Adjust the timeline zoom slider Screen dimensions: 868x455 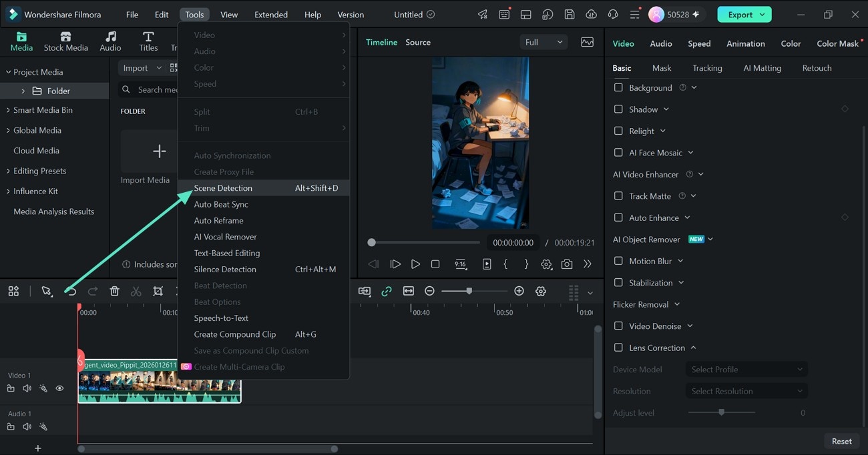(474, 292)
